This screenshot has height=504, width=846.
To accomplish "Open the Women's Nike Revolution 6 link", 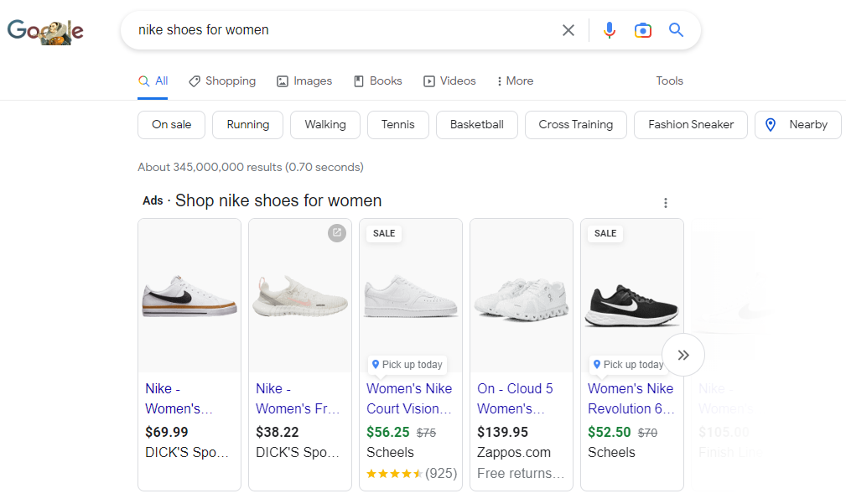I will click(631, 399).
